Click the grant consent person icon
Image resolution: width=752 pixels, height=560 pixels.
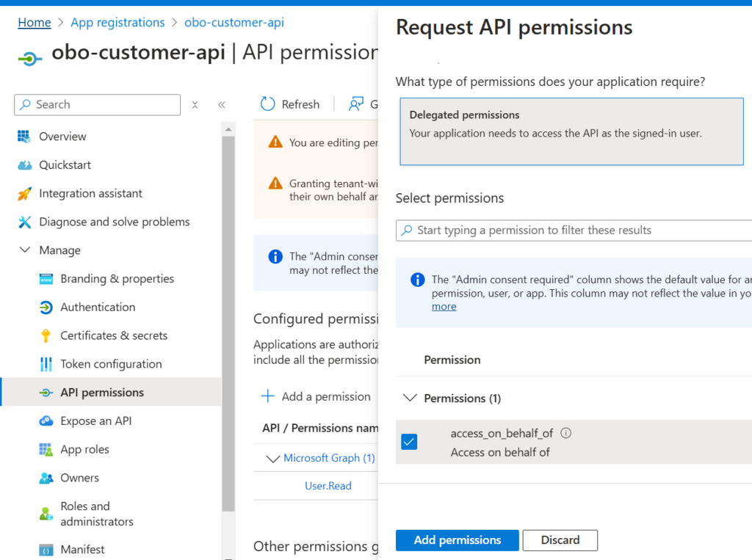tap(356, 104)
